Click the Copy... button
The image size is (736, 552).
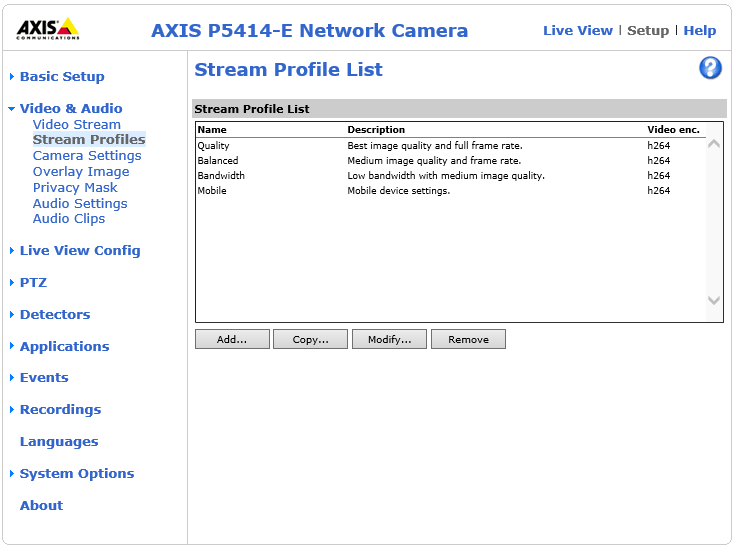click(x=310, y=339)
